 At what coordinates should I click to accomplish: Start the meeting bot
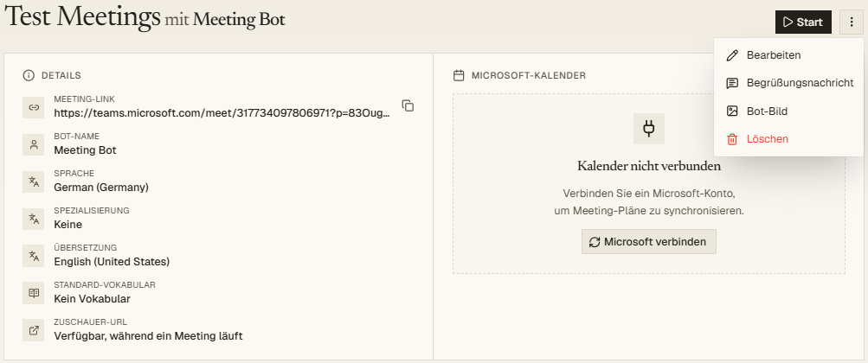tap(803, 22)
